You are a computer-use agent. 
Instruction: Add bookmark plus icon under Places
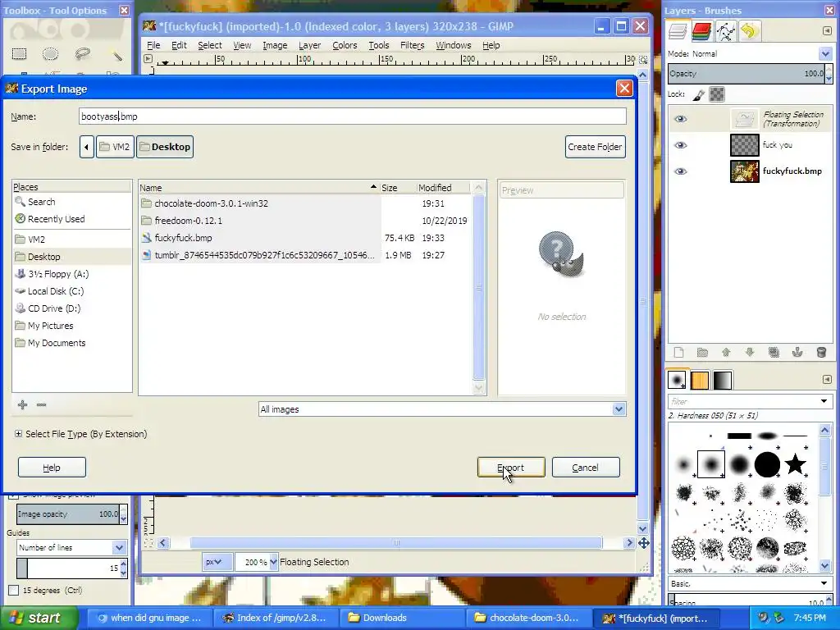click(22, 405)
